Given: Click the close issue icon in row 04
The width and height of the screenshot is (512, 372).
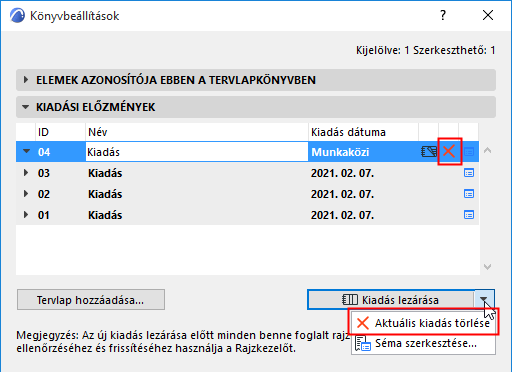Looking at the screenshot, I should (429, 152).
